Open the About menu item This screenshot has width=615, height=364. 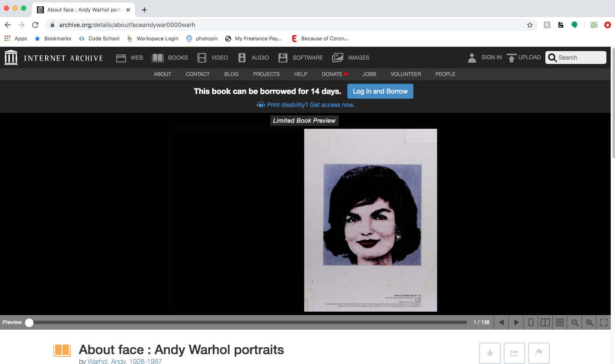pyautogui.click(x=162, y=74)
